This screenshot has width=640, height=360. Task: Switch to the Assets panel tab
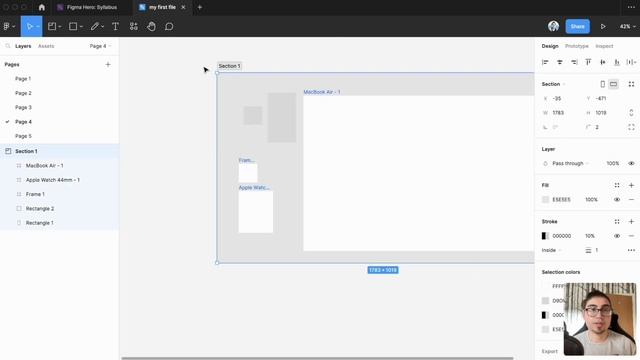tap(46, 46)
